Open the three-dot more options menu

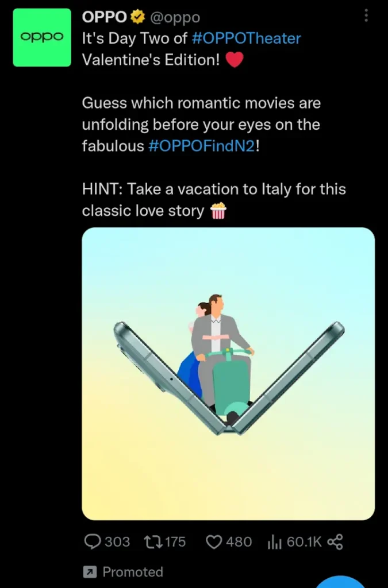point(366,16)
